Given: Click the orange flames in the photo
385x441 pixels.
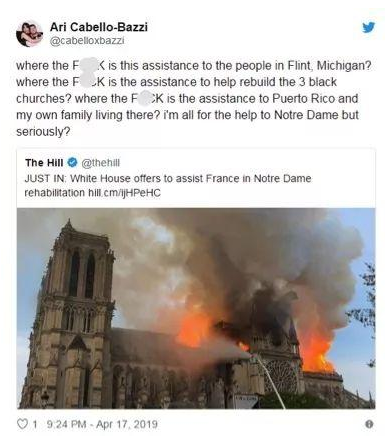Looking at the screenshot, I should click(195, 328).
